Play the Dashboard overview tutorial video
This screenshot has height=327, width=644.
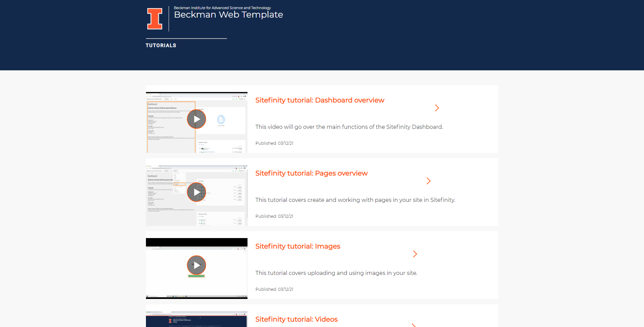point(196,119)
